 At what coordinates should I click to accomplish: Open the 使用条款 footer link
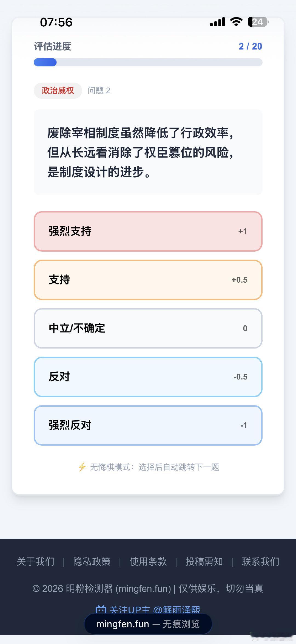tap(148, 562)
